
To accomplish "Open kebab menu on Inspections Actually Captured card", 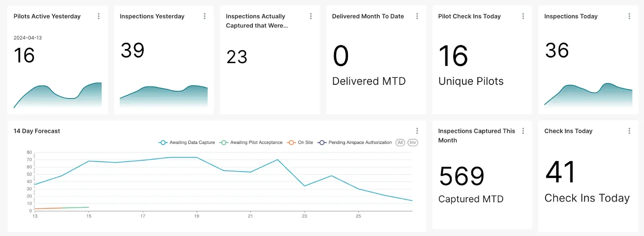I will pyautogui.click(x=311, y=16).
